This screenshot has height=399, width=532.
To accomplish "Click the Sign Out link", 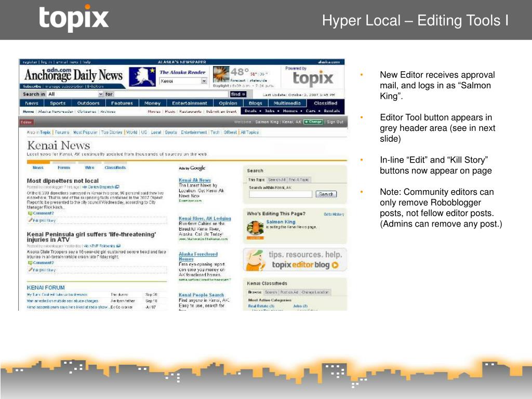I will click(x=335, y=122).
